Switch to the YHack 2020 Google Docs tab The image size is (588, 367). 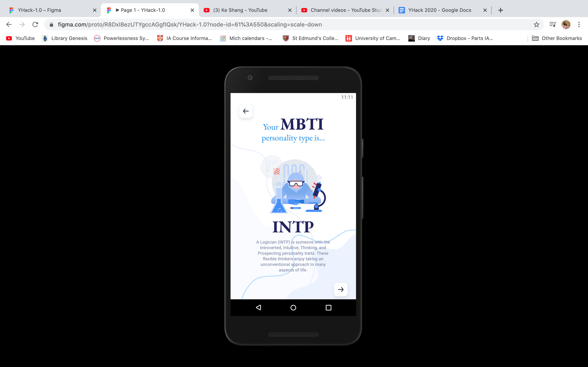(x=439, y=10)
